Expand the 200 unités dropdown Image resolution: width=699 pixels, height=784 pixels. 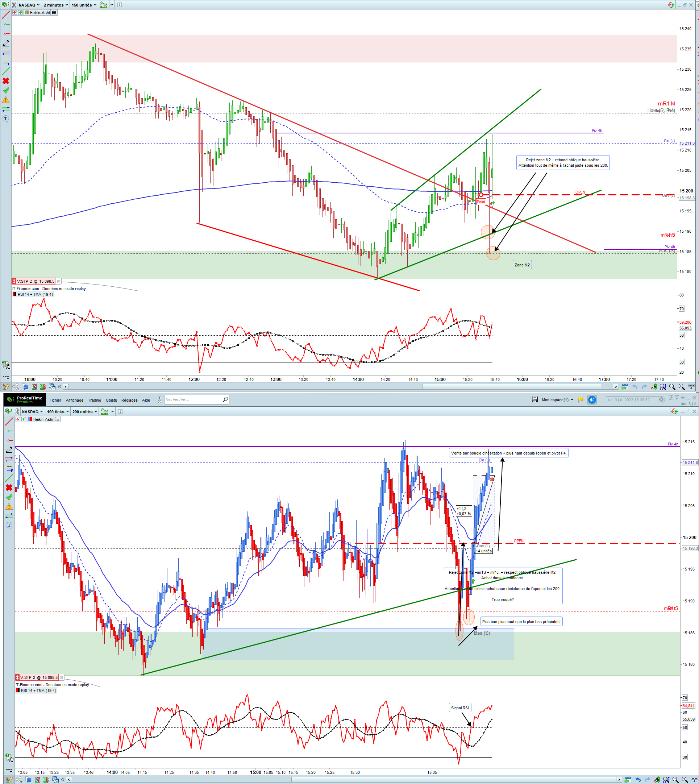[84, 411]
